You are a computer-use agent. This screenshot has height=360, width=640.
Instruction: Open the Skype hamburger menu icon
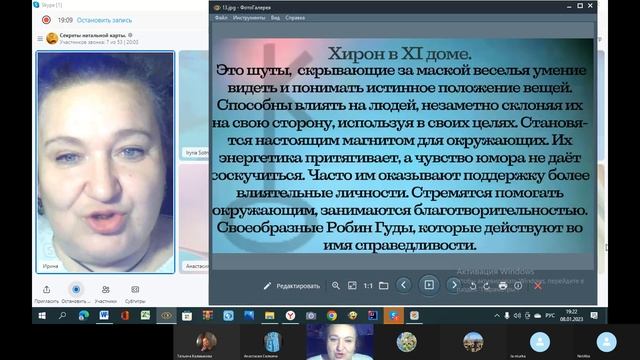coord(40,39)
